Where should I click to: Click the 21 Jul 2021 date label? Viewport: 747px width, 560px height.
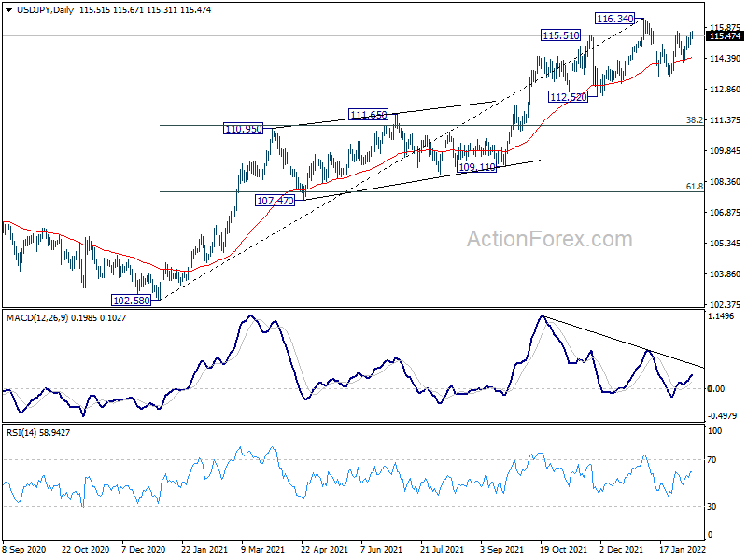[x=442, y=550]
